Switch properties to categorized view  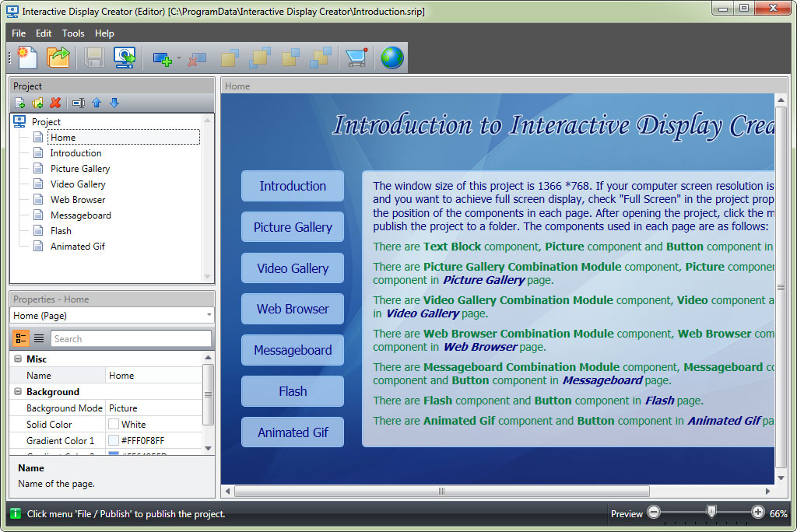21,338
